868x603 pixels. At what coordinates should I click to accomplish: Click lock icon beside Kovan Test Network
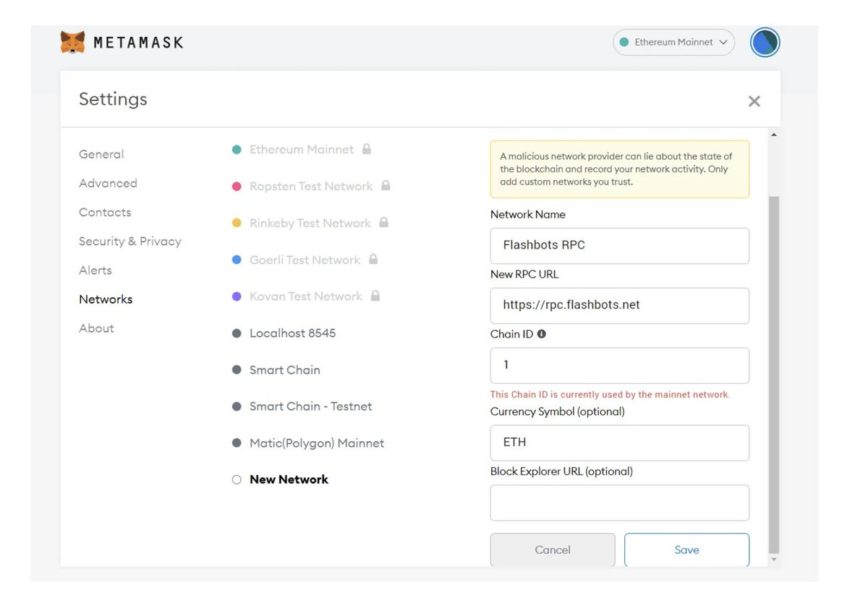[x=375, y=296]
